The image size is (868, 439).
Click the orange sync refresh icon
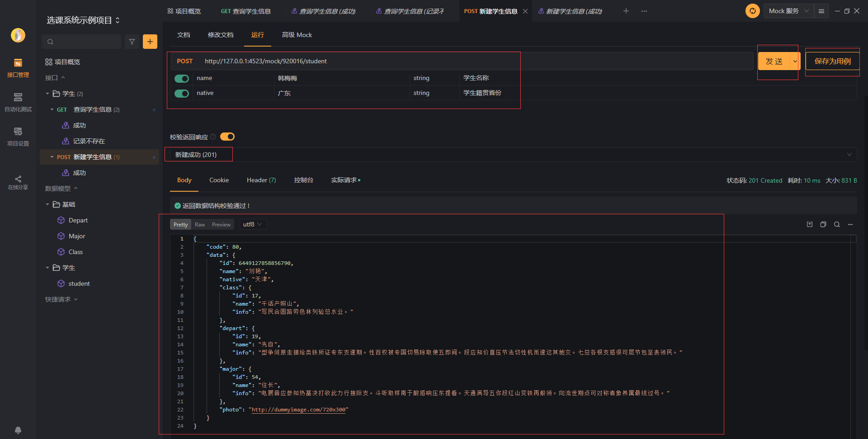click(x=752, y=11)
